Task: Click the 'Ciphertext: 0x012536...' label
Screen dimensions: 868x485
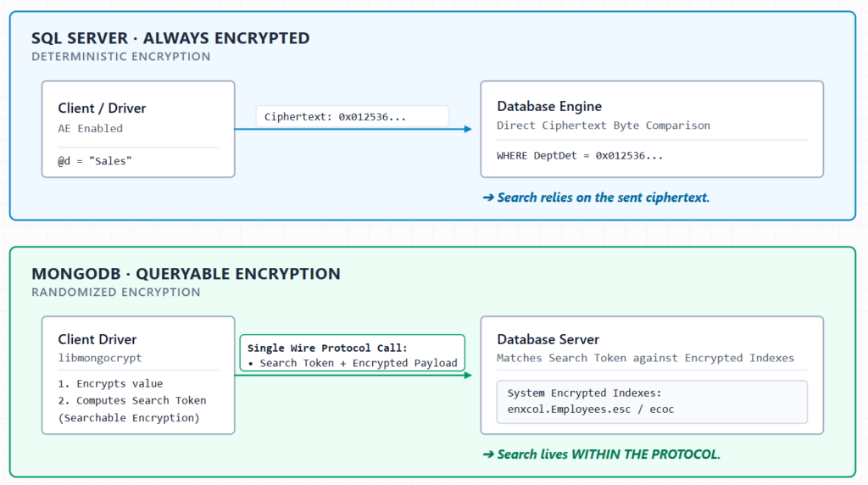Action: [335, 117]
